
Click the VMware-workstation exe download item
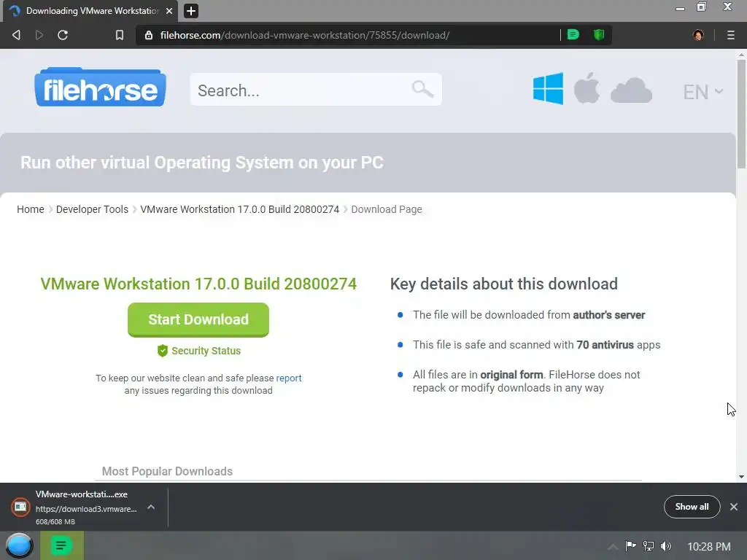pyautogui.click(x=86, y=507)
